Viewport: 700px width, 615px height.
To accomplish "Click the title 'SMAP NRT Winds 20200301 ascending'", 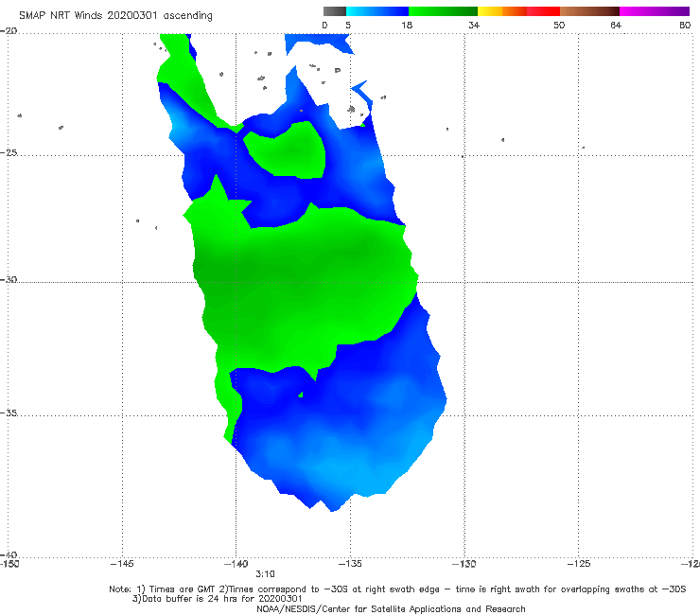I will (115, 16).
